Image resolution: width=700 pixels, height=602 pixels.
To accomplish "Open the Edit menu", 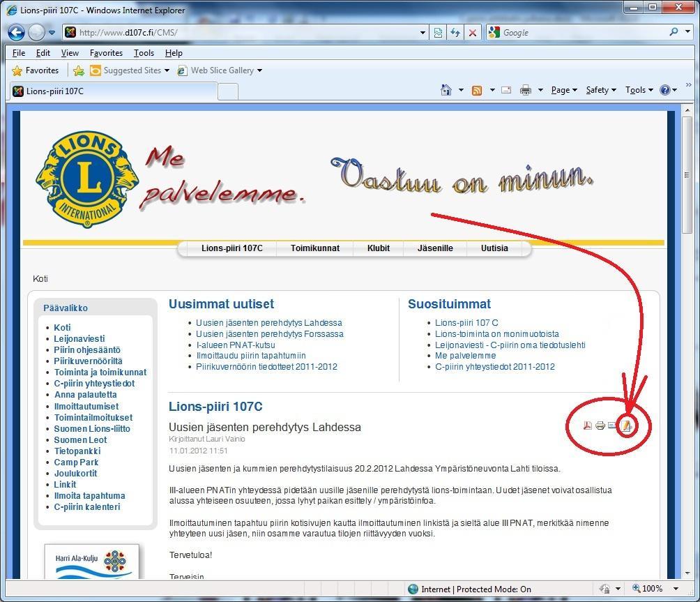I will point(43,53).
